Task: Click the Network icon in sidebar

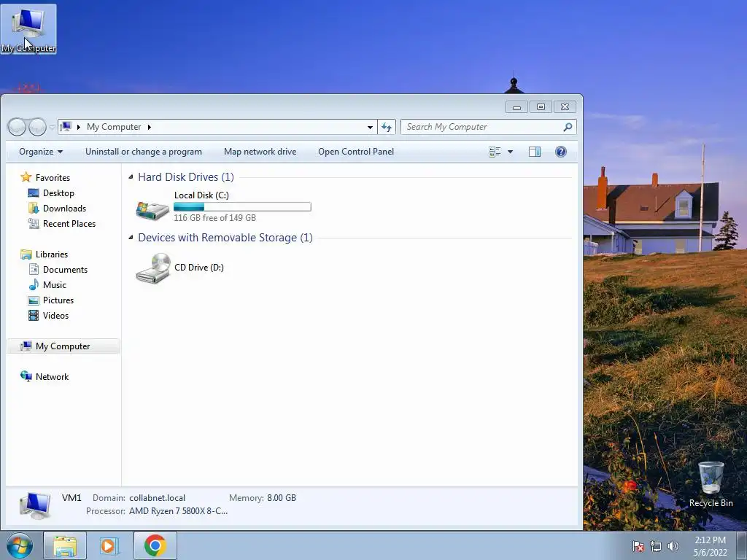Action: pos(26,376)
